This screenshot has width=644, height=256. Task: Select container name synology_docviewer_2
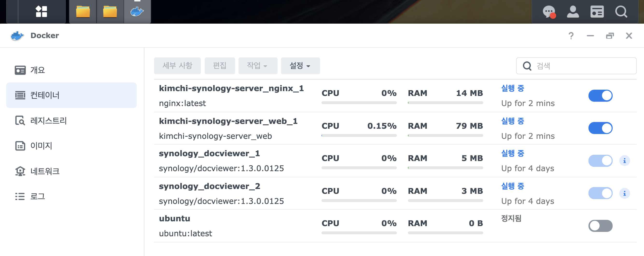tap(210, 186)
